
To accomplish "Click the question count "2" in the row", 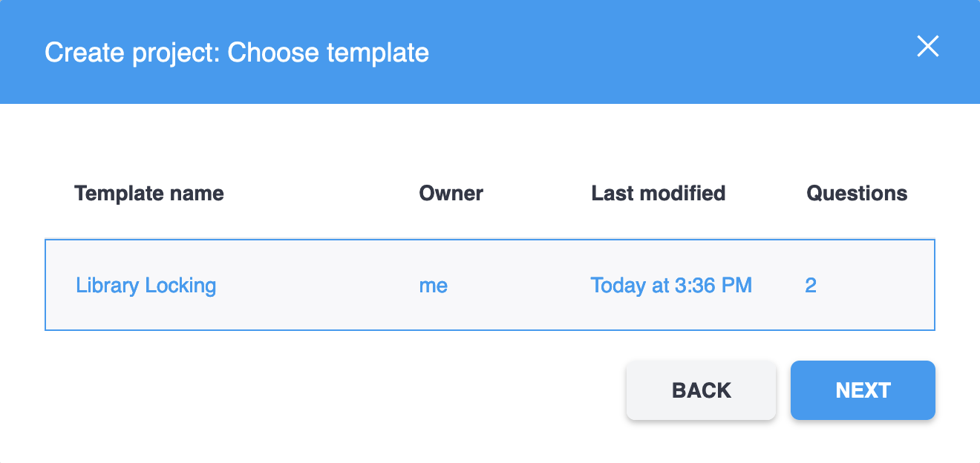I will tap(811, 286).
